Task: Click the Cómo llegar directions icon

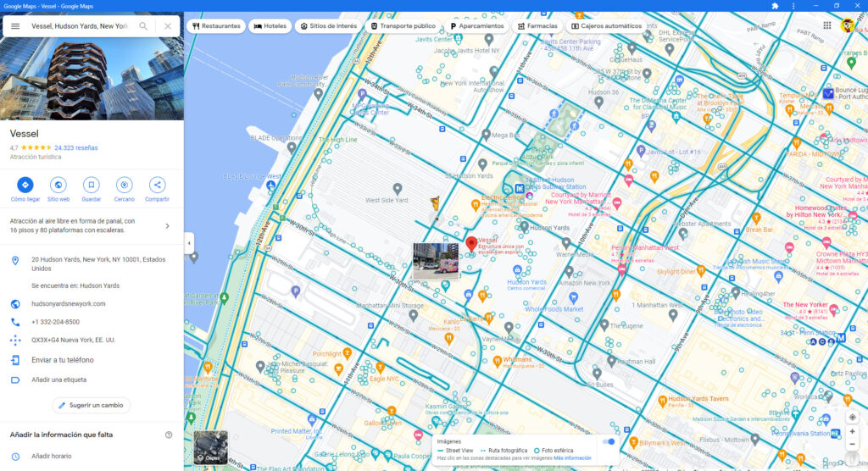Action: click(25, 185)
